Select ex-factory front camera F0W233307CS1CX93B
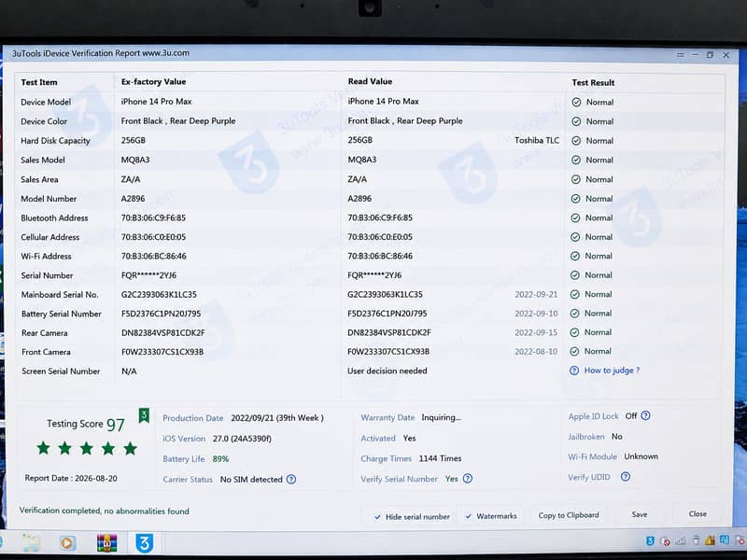This screenshot has width=747, height=560. click(162, 352)
